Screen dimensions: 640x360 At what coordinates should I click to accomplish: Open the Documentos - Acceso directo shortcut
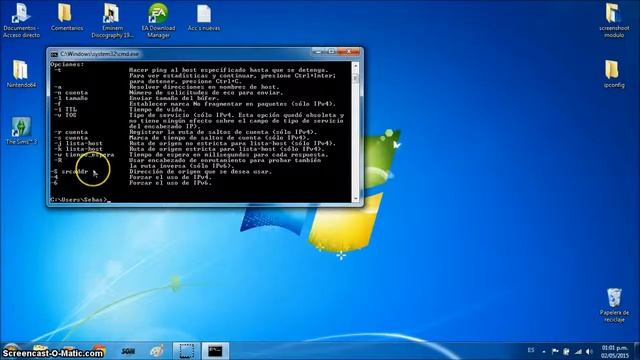(21, 20)
